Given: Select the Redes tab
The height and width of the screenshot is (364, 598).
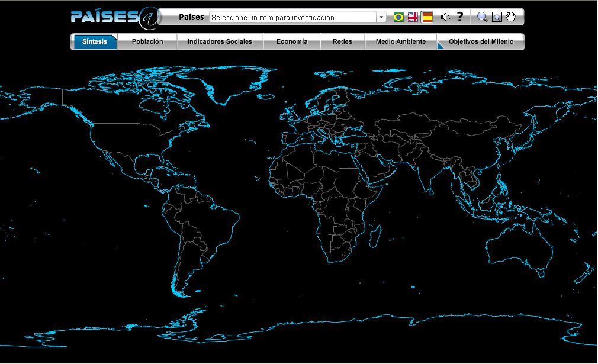Looking at the screenshot, I should click(342, 42).
